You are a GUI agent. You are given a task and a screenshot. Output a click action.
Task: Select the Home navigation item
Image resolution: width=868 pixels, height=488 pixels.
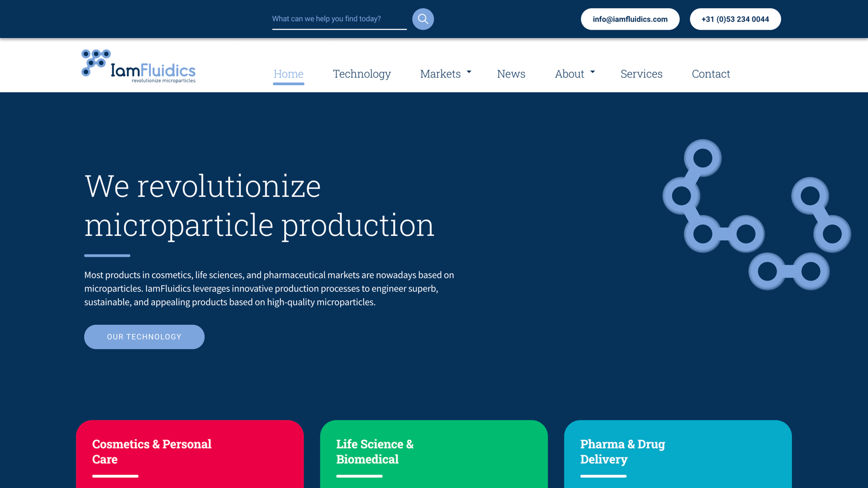click(x=288, y=74)
